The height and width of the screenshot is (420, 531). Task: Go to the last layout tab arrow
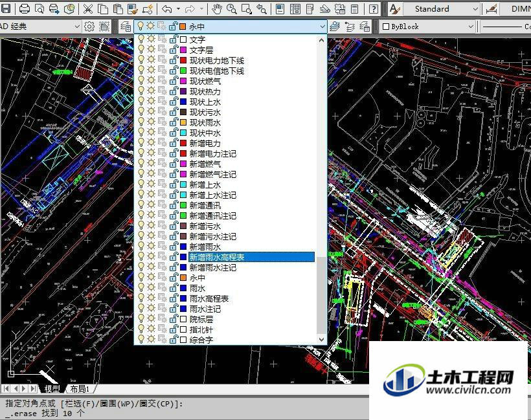34,388
